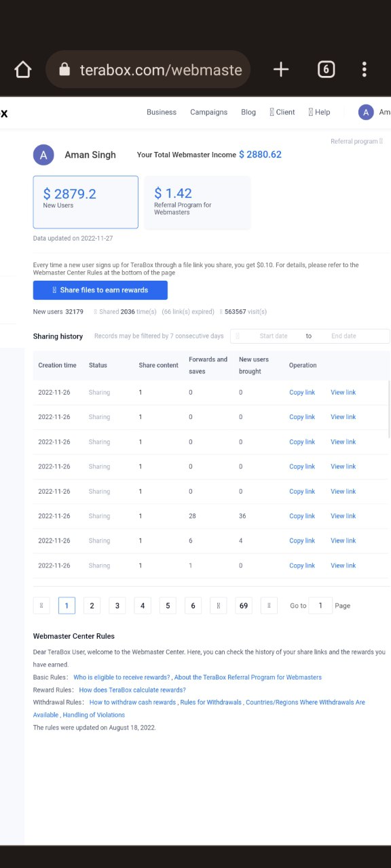Open the Blog menu item
This screenshot has height=868, width=391.
(x=248, y=113)
